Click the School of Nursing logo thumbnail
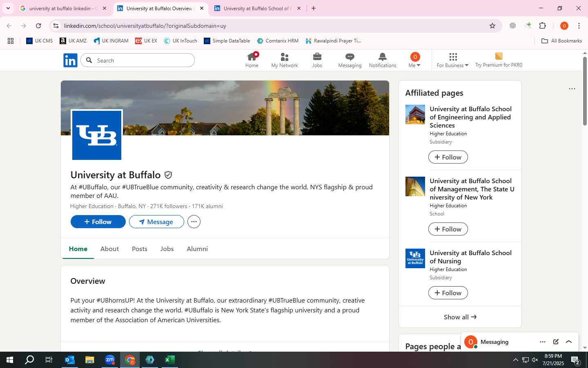The height and width of the screenshot is (368, 588). point(415,258)
